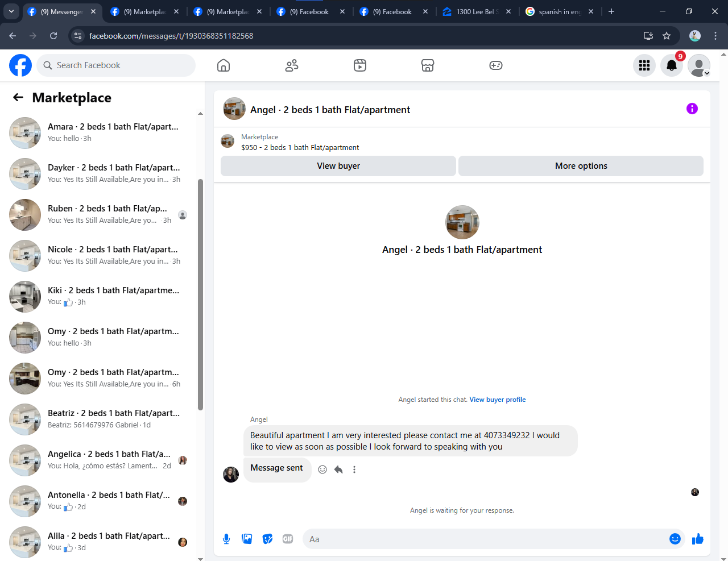Click Angel's listing thumbnail in chat header
The width and height of the screenshot is (728, 561).
[234, 109]
